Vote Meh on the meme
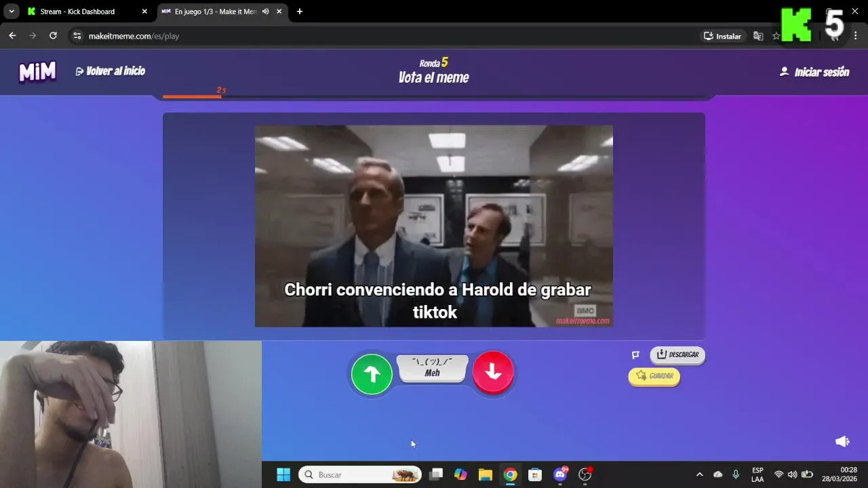This screenshot has width=868, height=488. (x=433, y=368)
